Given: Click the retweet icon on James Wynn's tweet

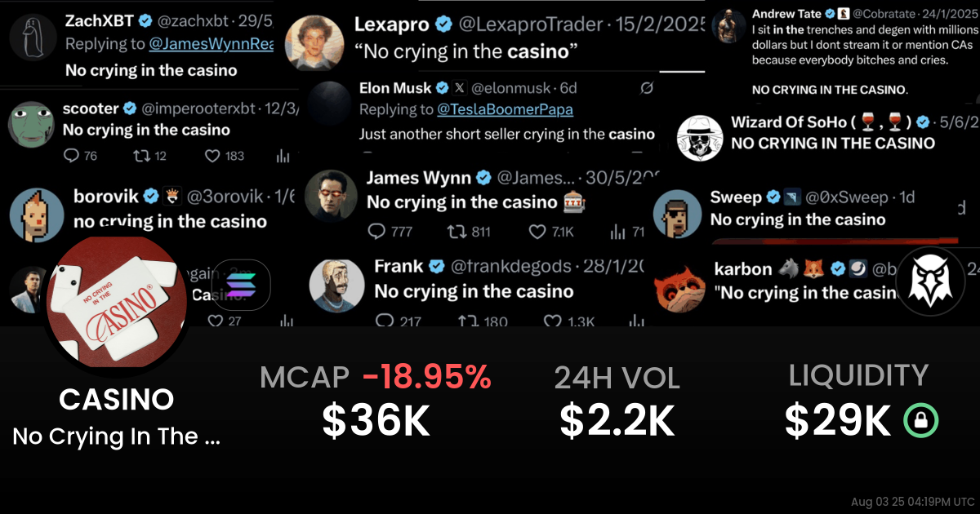Looking at the screenshot, I should [x=457, y=232].
